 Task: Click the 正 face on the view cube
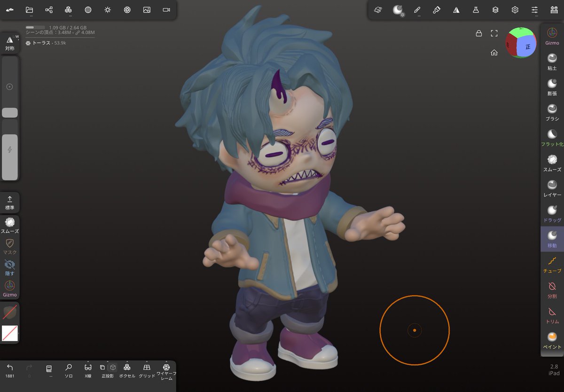[528, 47]
